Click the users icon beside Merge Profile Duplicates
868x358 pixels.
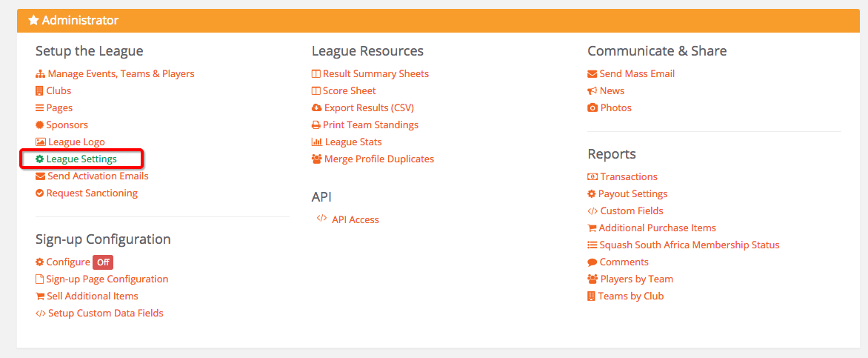coord(317,159)
